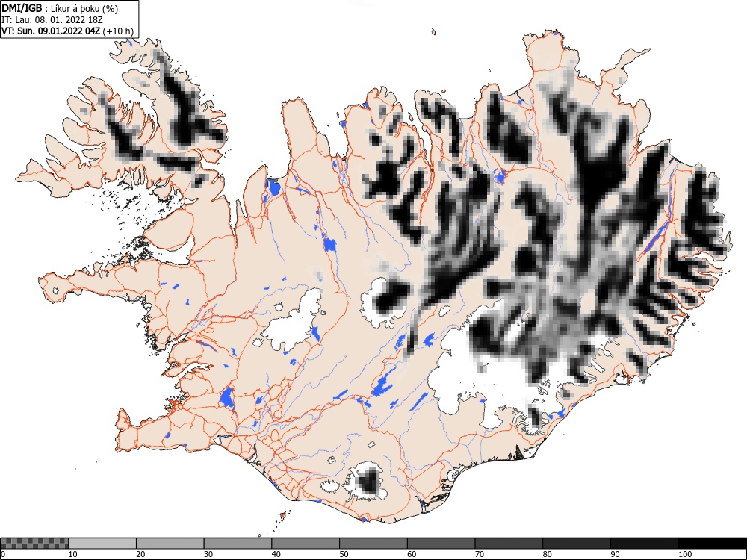747x560 pixels.
Task: Click the 'VT: Sun. 09.01.2022 04Z (+10 h)' line
Action: pos(68,31)
